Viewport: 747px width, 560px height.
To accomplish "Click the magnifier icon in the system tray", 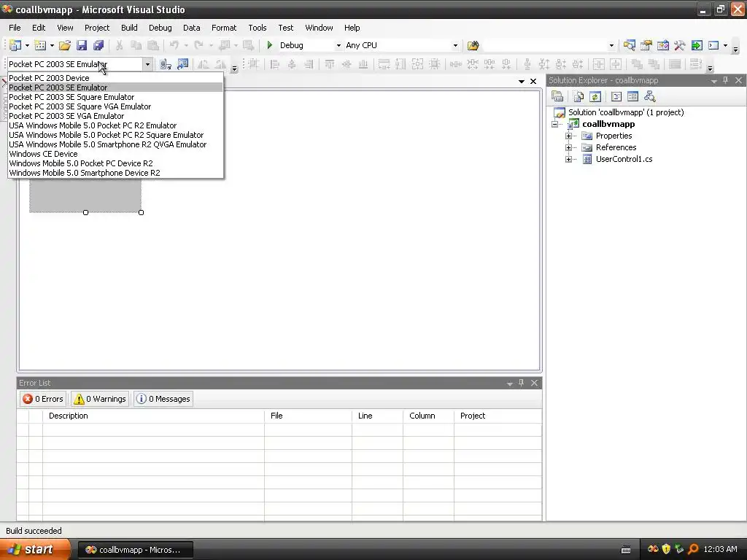I will [693, 550].
